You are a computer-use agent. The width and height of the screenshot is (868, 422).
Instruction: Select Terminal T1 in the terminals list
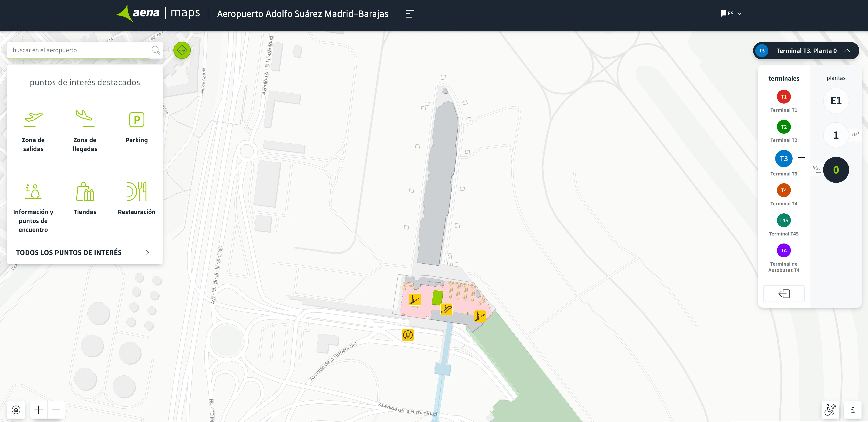783,97
